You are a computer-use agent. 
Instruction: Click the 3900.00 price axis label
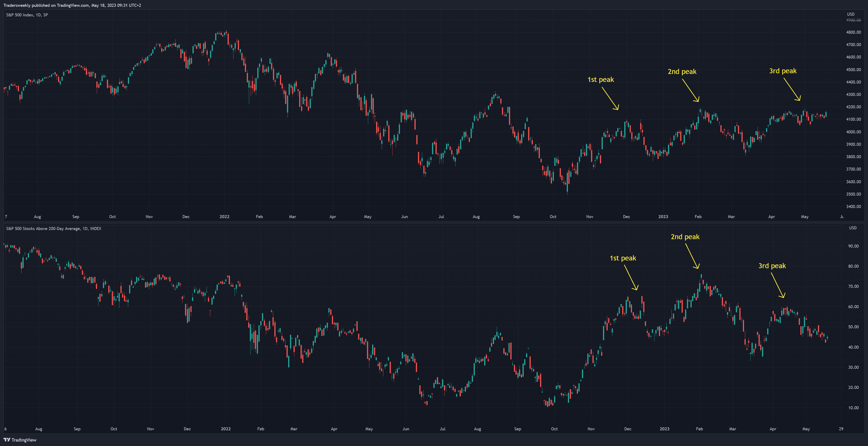pos(853,144)
